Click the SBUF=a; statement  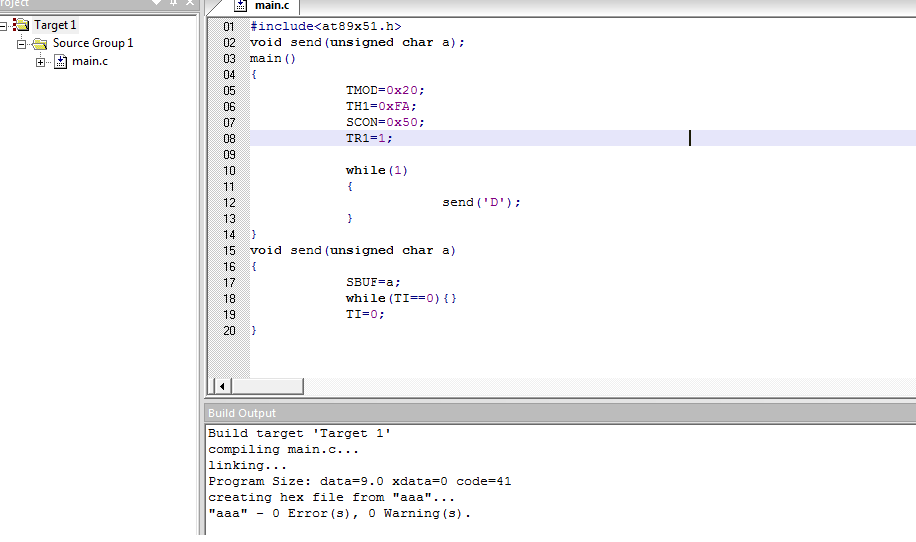tap(373, 283)
